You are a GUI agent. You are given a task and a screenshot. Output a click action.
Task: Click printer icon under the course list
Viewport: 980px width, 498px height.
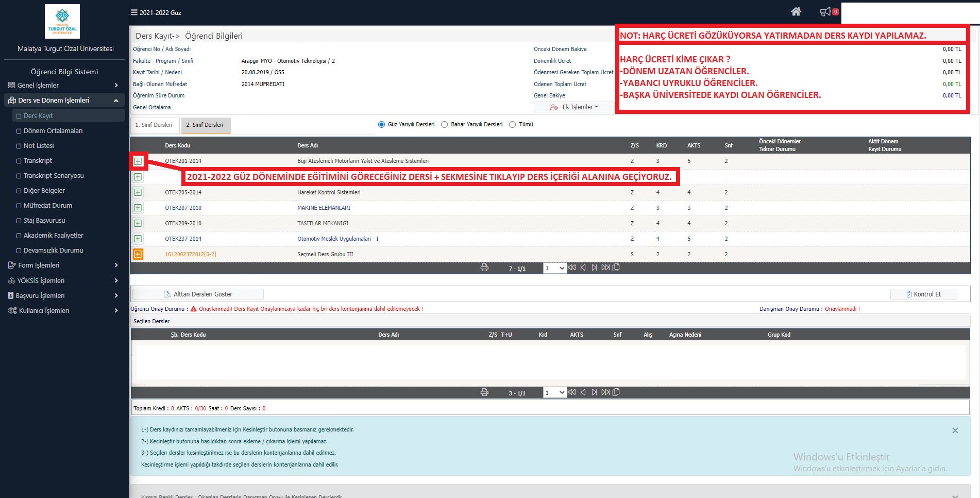(x=484, y=268)
